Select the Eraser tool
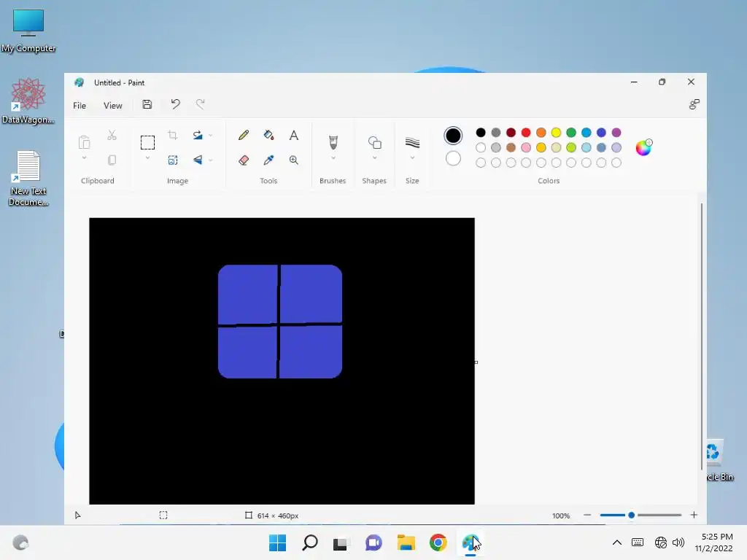The width and height of the screenshot is (747, 560). tap(244, 160)
